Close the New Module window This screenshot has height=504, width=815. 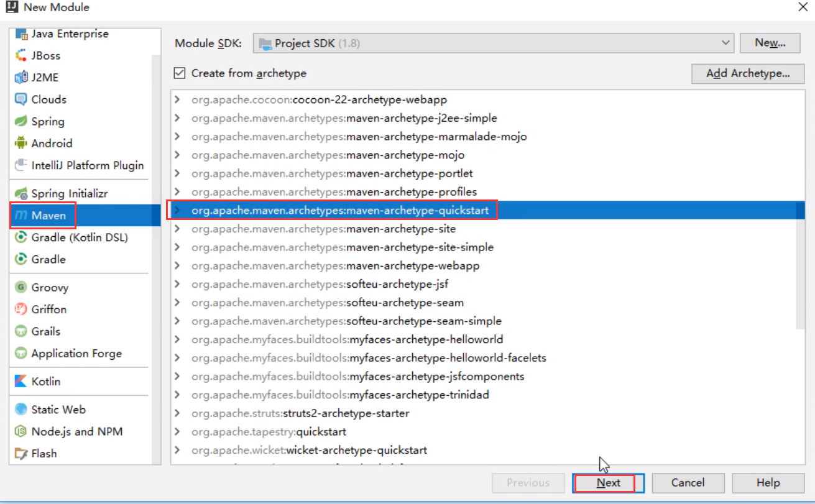803,7
